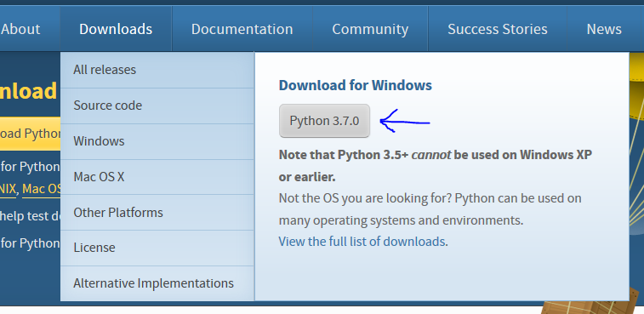Open the Success Stories navigation item

(x=498, y=29)
